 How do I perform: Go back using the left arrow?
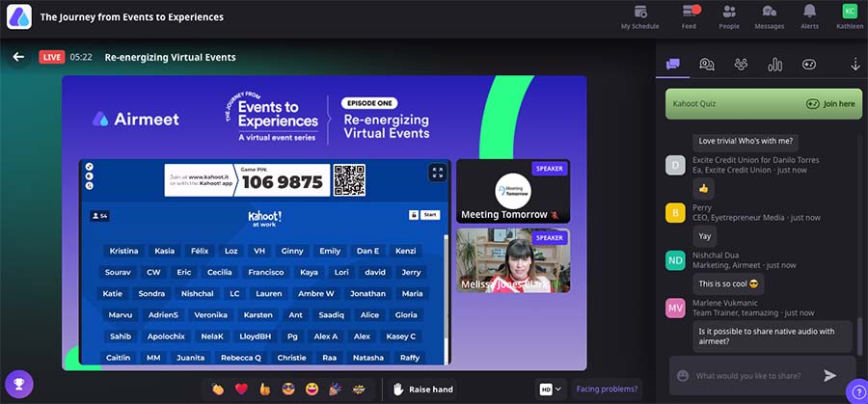click(19, 57)
